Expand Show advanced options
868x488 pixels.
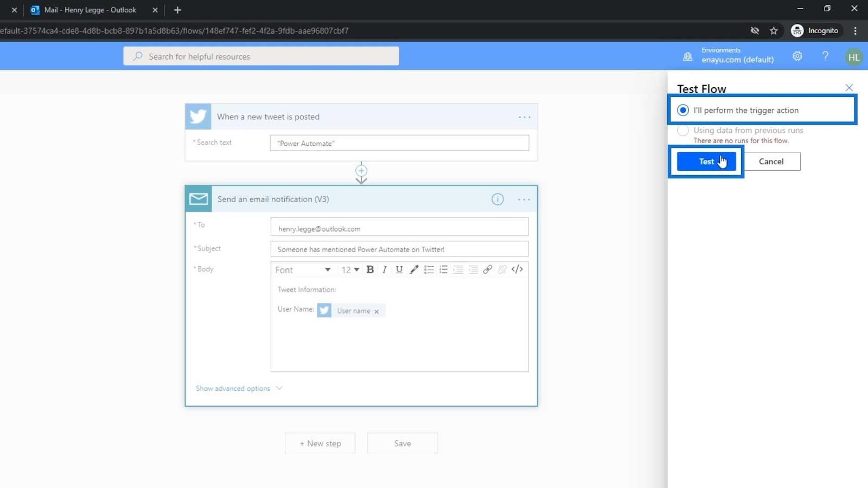click(x=239, y=388)
